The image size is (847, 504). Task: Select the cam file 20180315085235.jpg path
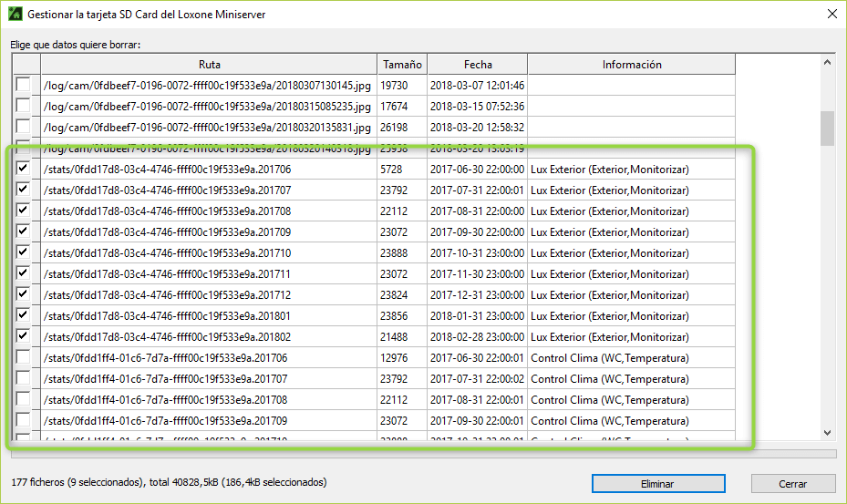[208, 107]
